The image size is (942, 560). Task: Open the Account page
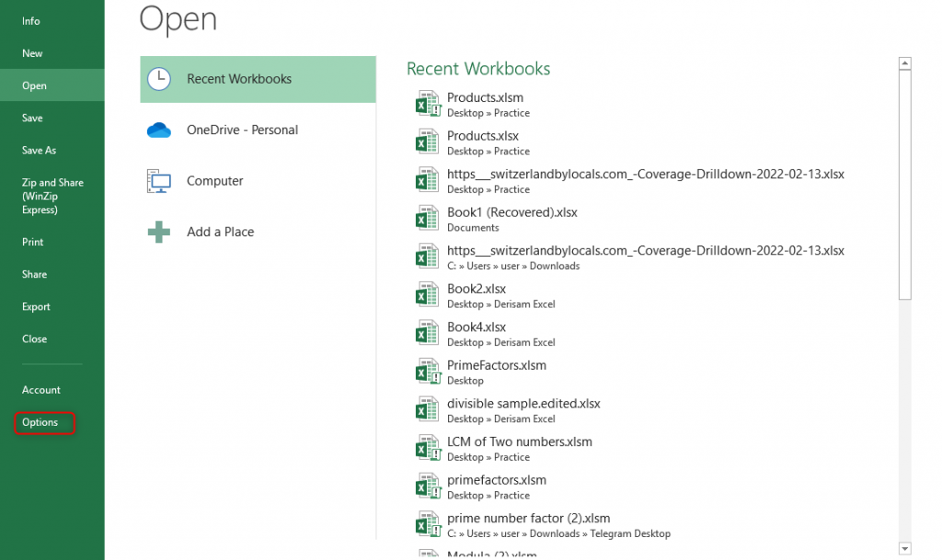click(41, 390)
